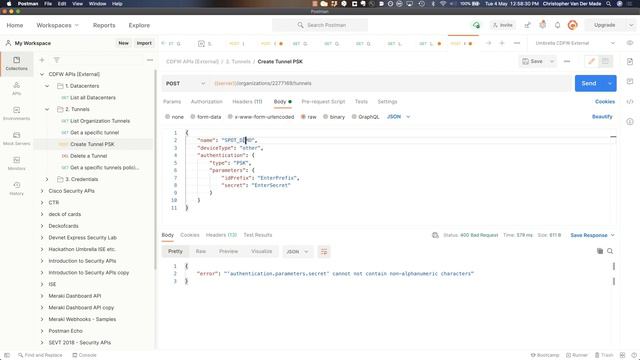Open the documentation panel icon

630,62
